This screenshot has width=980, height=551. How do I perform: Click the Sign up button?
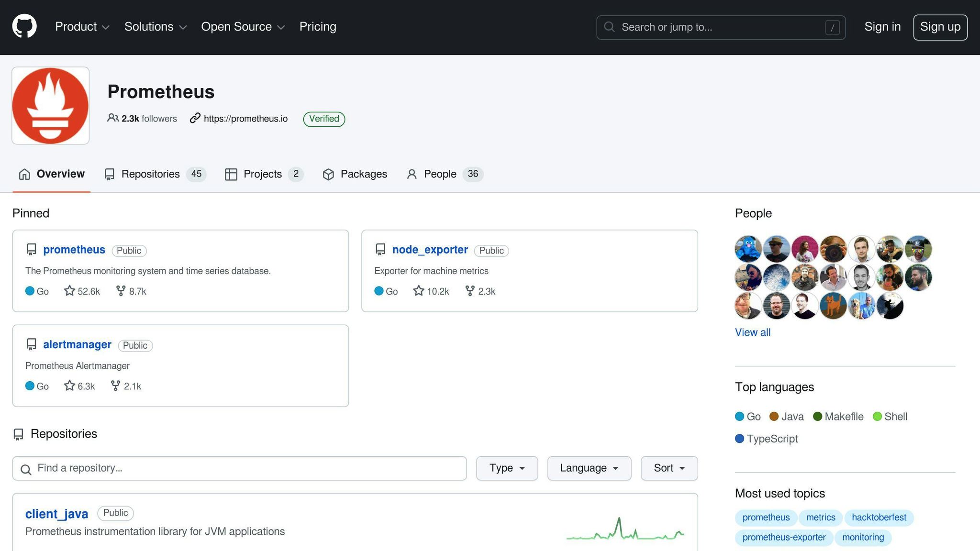[940, 27]
